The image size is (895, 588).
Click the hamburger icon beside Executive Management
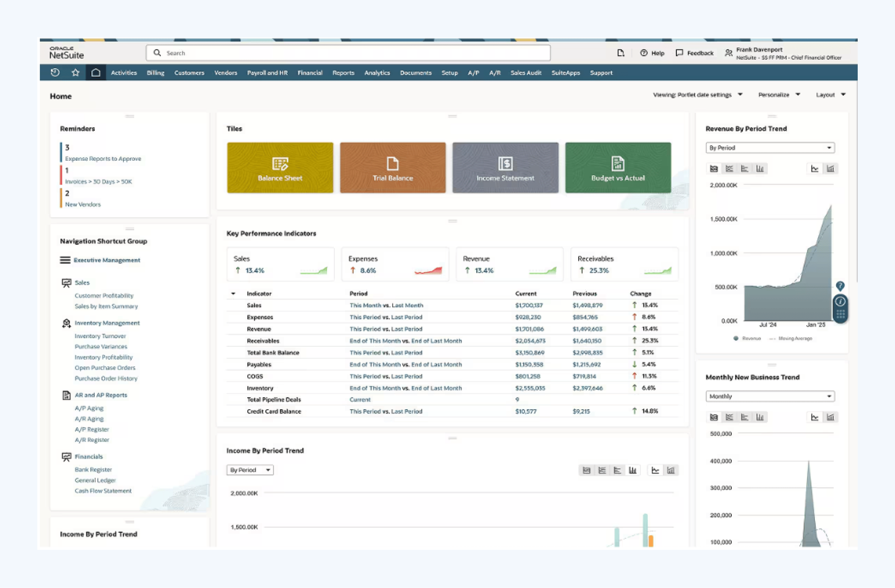pyautogui.click(x=65, y=260)
